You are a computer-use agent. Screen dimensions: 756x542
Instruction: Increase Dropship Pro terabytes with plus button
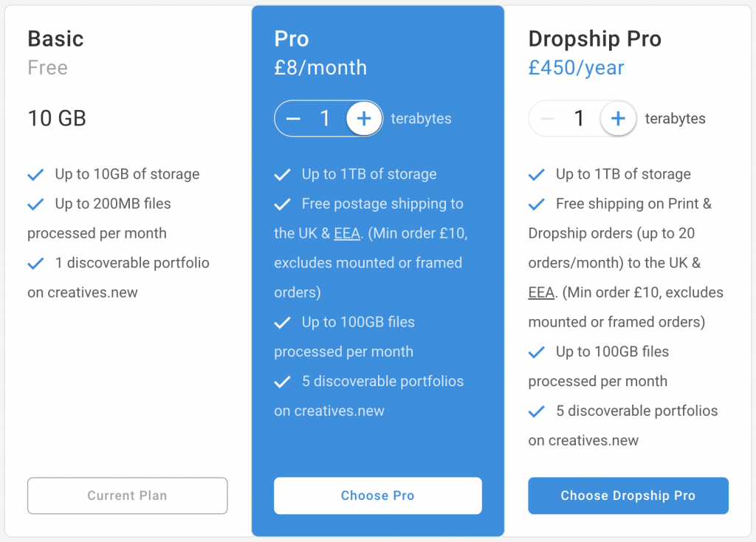click(x=618, y=119)
